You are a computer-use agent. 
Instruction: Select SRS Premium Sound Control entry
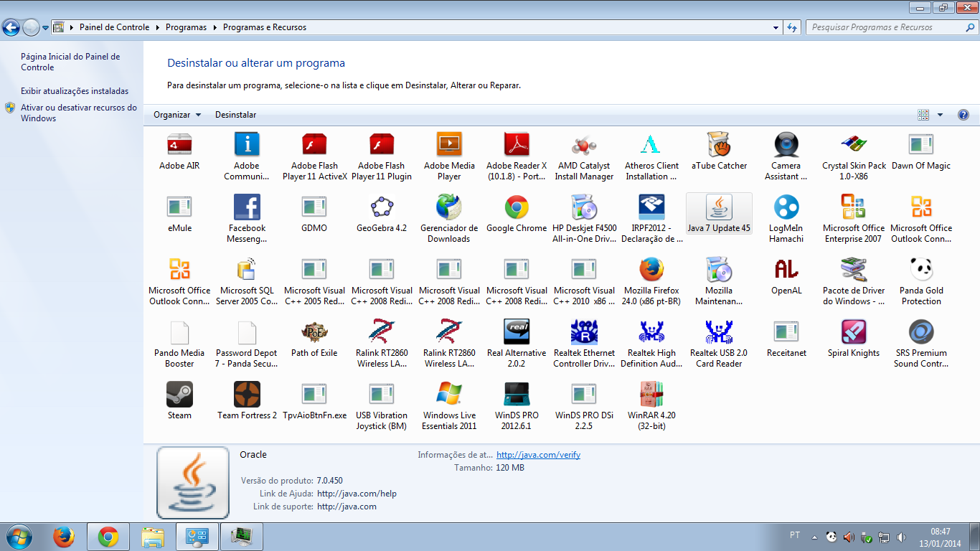pos(921,344)
